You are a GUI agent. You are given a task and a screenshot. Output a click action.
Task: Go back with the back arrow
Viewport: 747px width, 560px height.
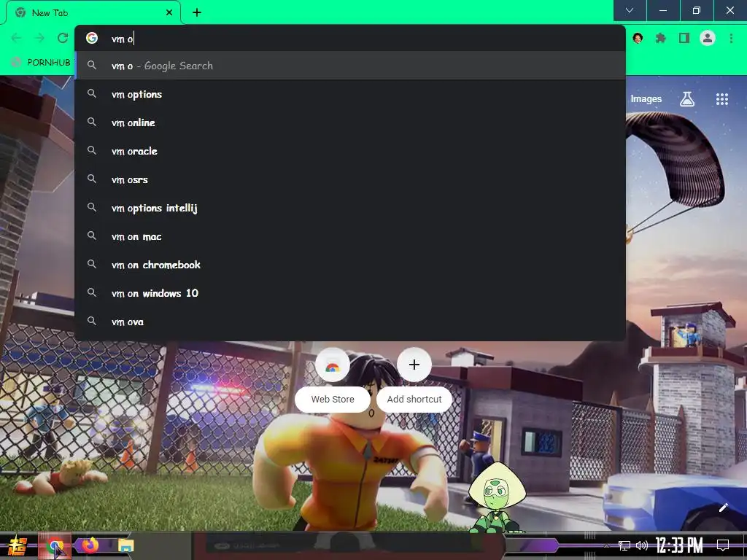pos(16,38)
